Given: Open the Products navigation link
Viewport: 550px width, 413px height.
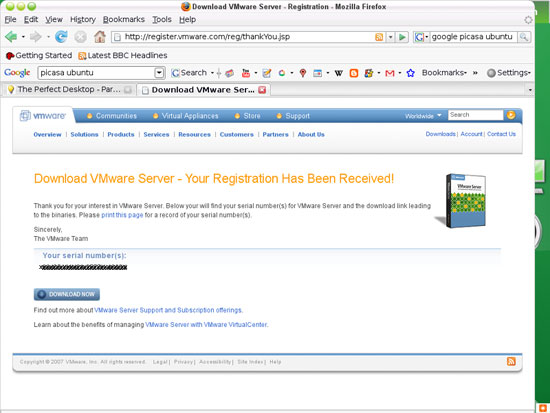Looking at the screenshot, I should coord(121,134).
